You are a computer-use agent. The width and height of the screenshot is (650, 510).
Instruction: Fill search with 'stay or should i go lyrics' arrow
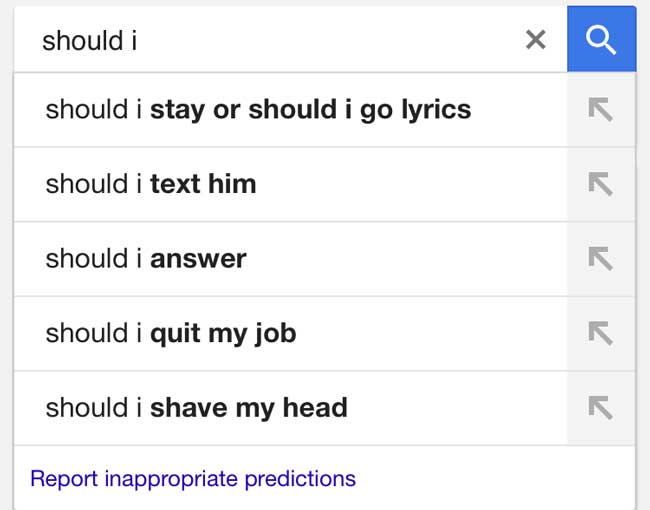600,110
